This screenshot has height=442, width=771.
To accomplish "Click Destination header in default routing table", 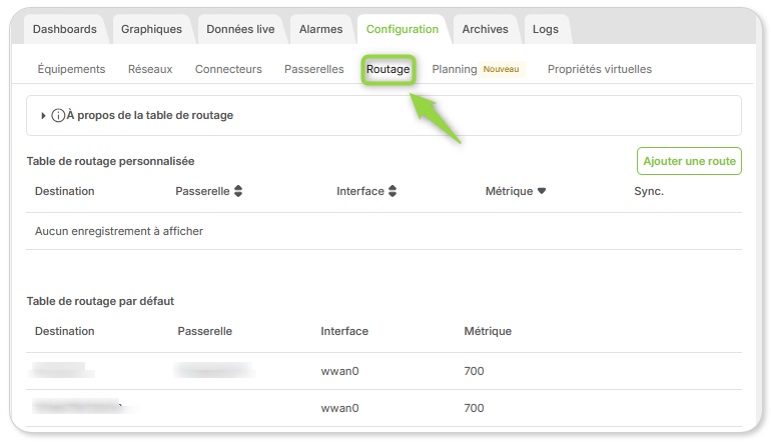I will 64,331.
